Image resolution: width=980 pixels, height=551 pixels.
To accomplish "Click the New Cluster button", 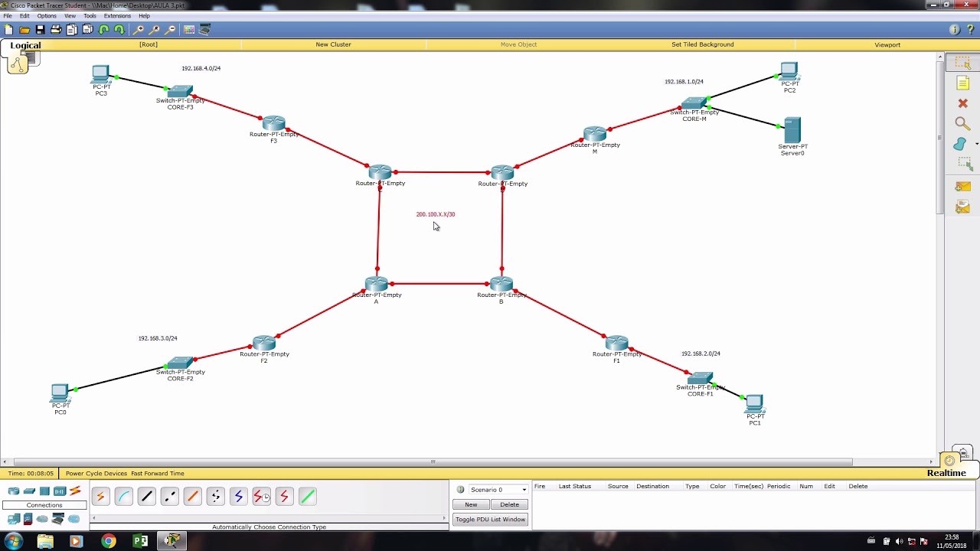I will (x=333, y=44).
